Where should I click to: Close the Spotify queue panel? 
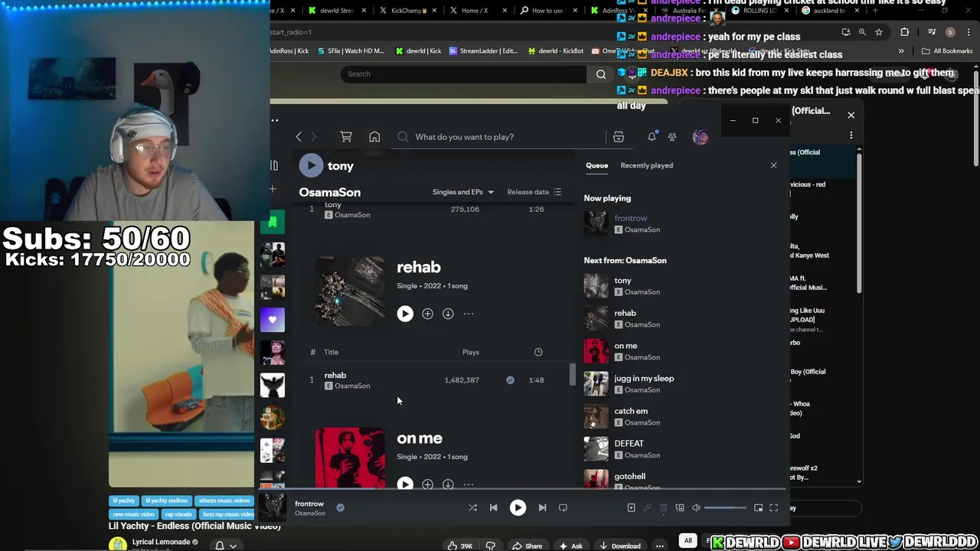773,165
